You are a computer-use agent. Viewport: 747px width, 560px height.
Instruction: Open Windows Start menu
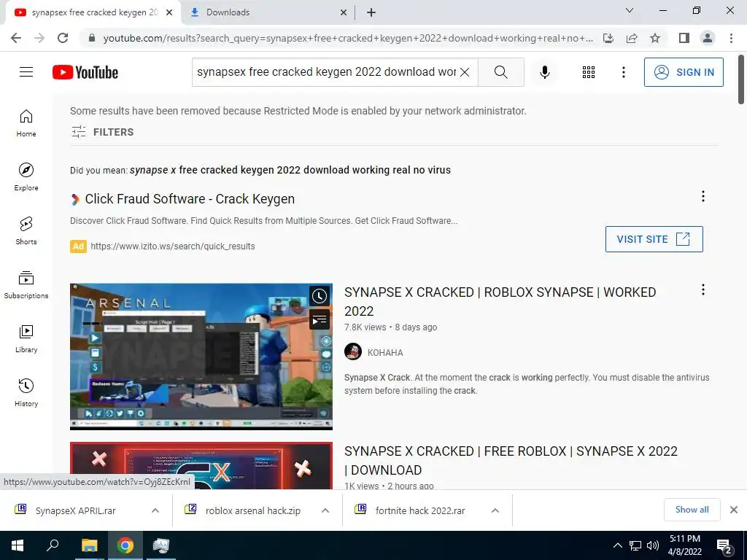click(18, 545)
